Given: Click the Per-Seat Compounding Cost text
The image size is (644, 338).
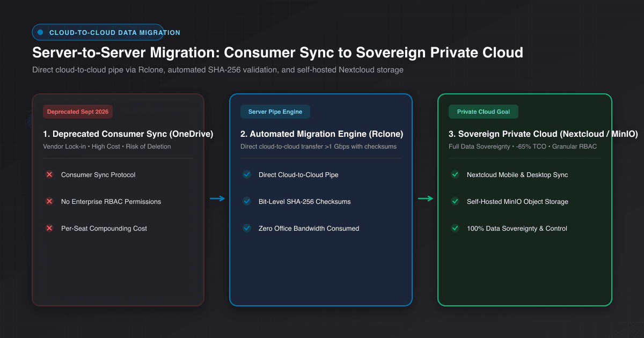Looking at the screenshot, I should coord(104,229).
